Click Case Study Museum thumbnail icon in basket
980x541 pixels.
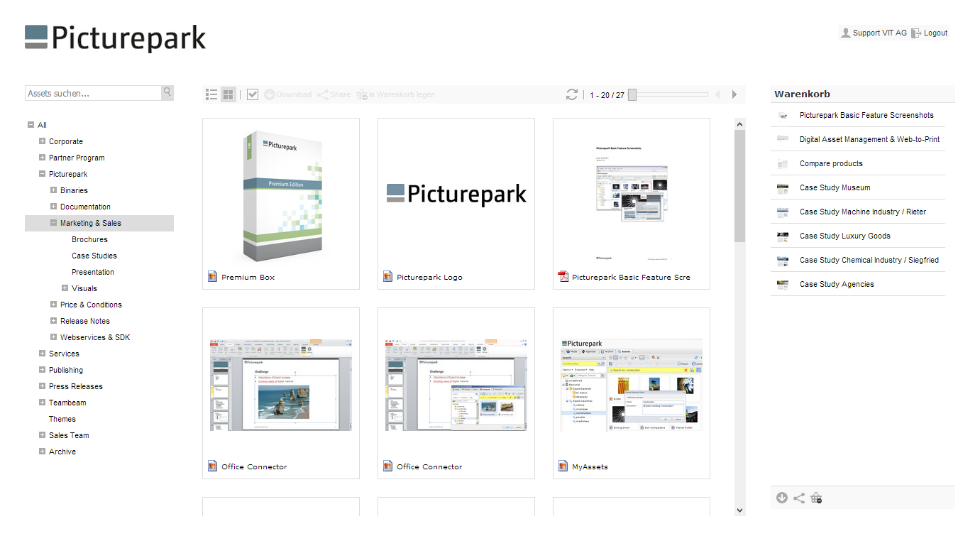click(x=783, y=188)
